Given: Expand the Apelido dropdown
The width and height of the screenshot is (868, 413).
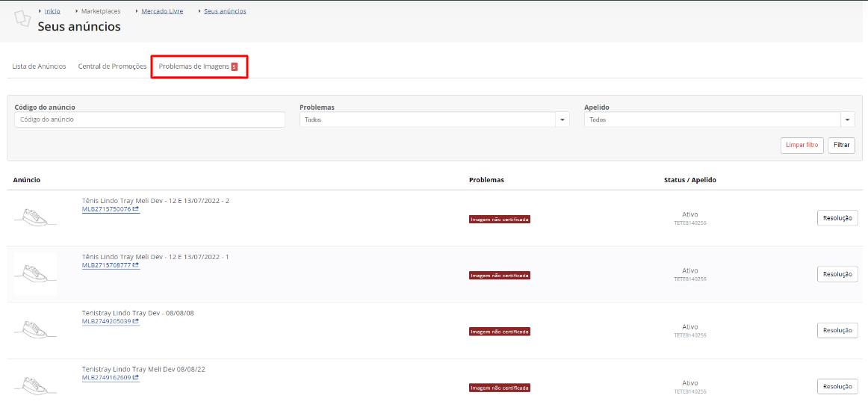Looking at the screenshot, I should coord(848,119).
